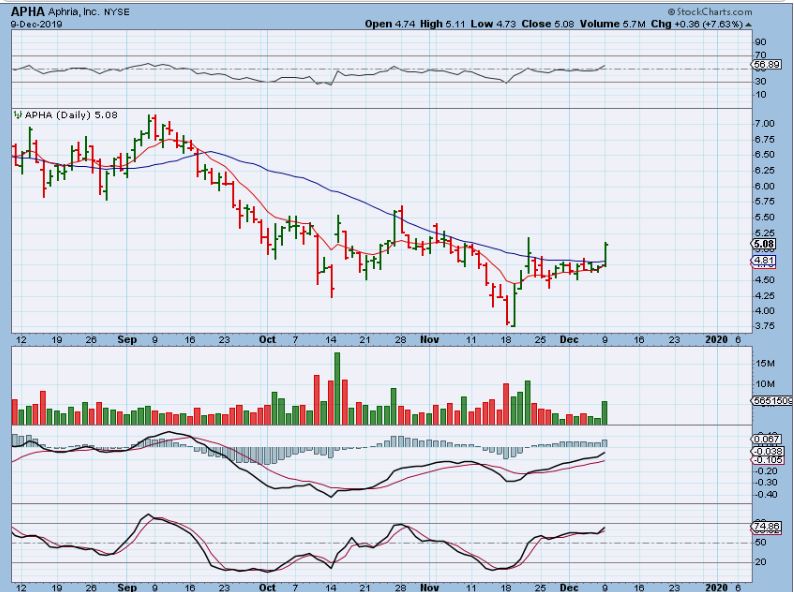
Task: Click the MACD signal value tag -0.105
Action: tap(768, 459)
